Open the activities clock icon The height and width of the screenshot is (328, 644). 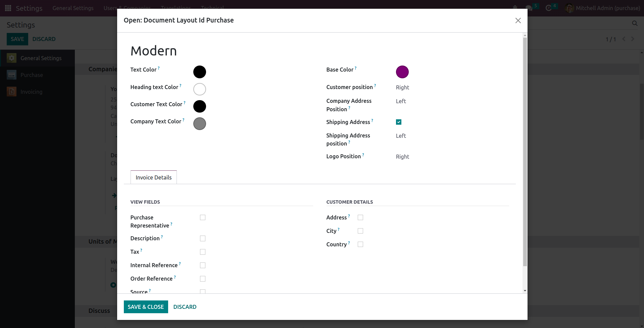click(549, 8)
